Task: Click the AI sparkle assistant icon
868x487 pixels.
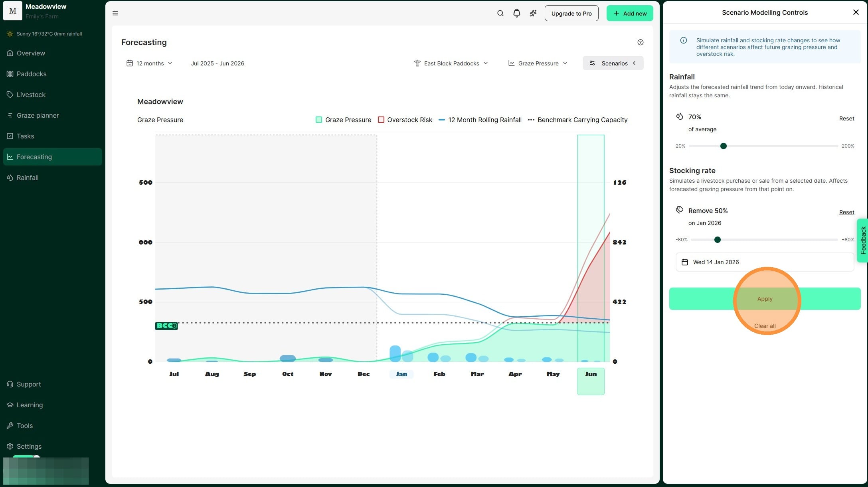Action: 533,13
